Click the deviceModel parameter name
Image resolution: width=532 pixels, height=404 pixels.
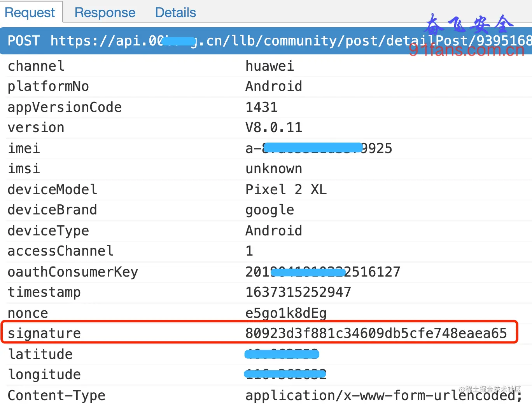coord(52,190)
